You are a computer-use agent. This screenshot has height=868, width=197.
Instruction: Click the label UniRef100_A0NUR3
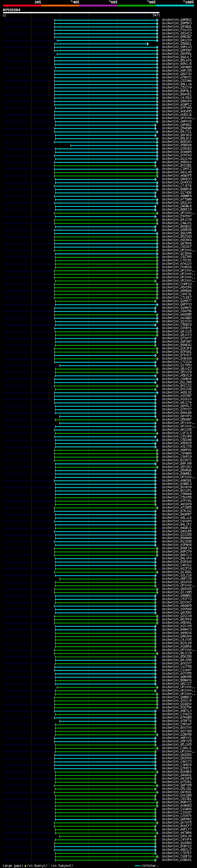(177, 806)
